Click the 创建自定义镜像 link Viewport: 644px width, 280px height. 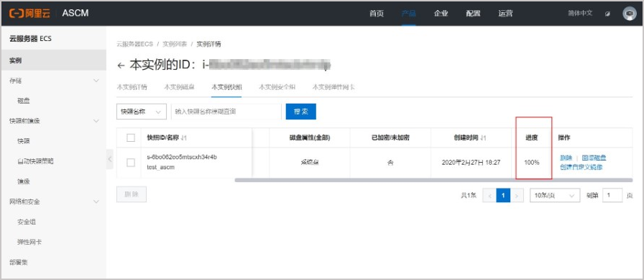[x=581, y=167]
